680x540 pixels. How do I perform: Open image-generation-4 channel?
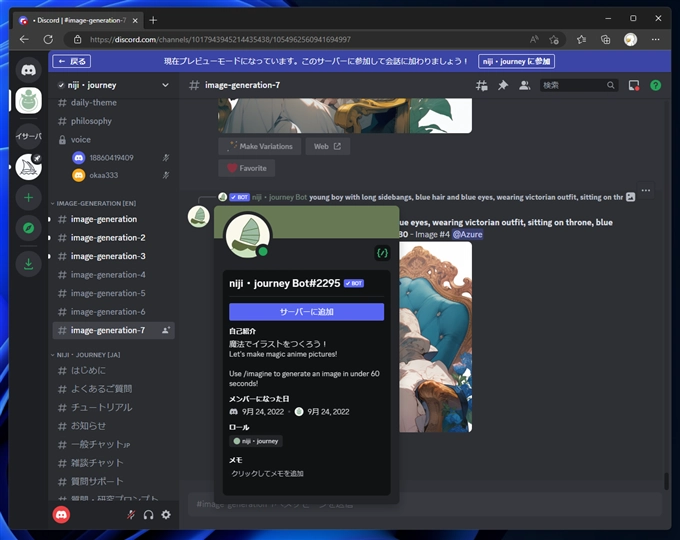pyautogui.click(x=114, y=275)
